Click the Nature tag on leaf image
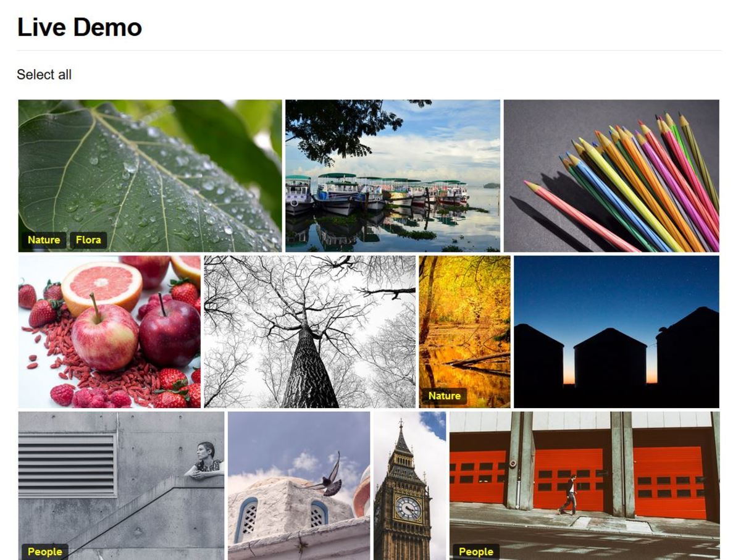The width and height of the screenshot is (741, 560). [44, 240]
